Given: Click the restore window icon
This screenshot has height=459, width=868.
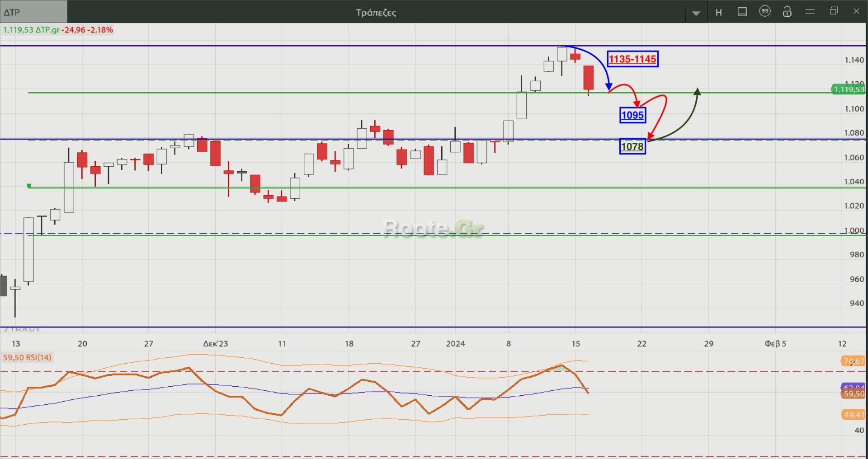Looking at the screenshot, I should pos(834,11).
